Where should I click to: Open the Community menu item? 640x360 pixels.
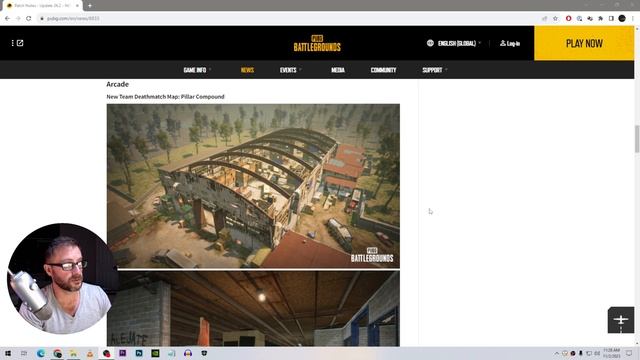tap(383, 70)
